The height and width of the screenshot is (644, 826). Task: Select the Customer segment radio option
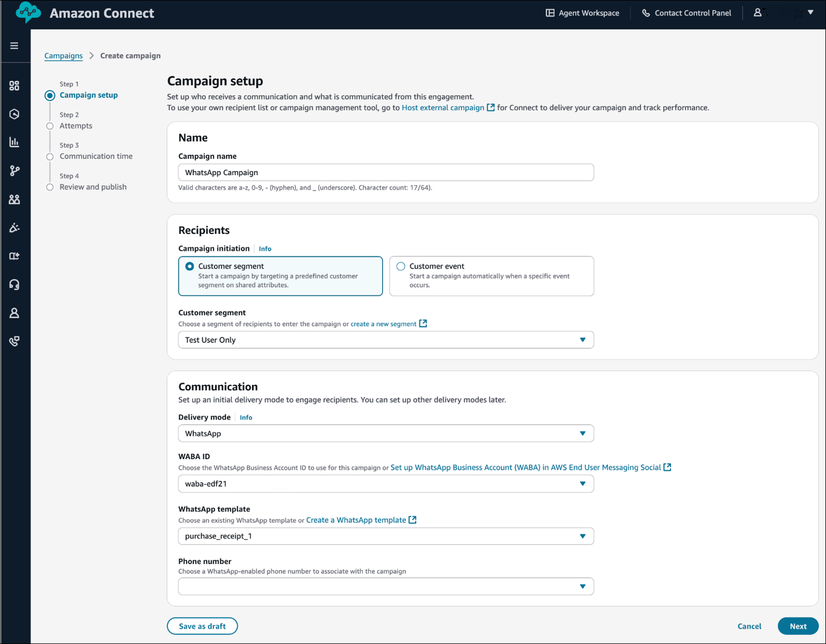189,267
